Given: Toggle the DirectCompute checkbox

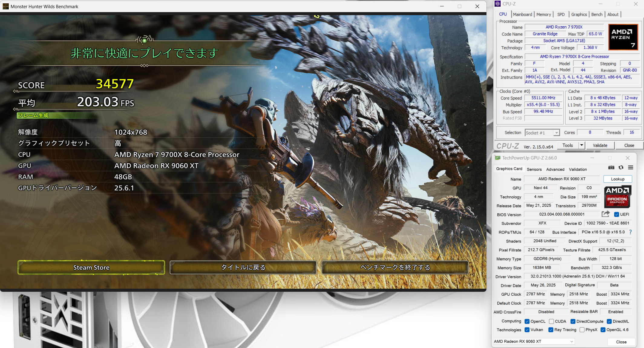Looking at the screenshot, I should coord(573,321).
